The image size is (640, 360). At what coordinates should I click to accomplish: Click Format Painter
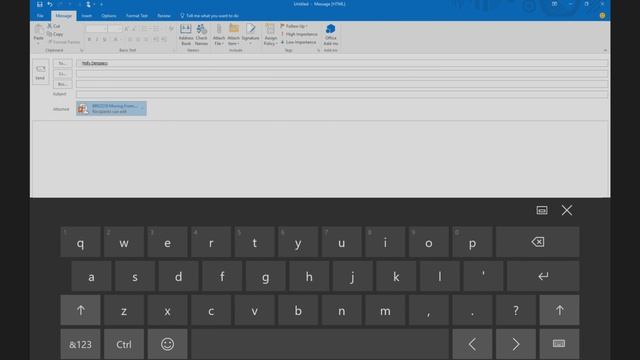64,42
